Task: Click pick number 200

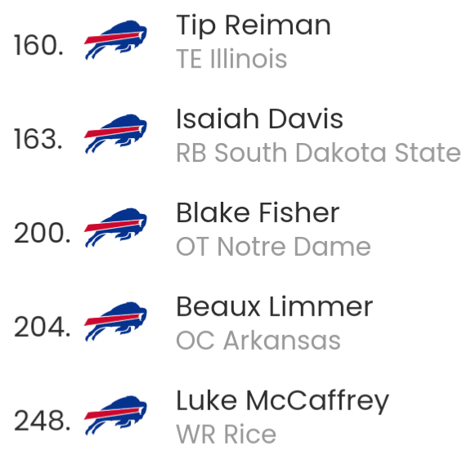Action: coord(43,233)
